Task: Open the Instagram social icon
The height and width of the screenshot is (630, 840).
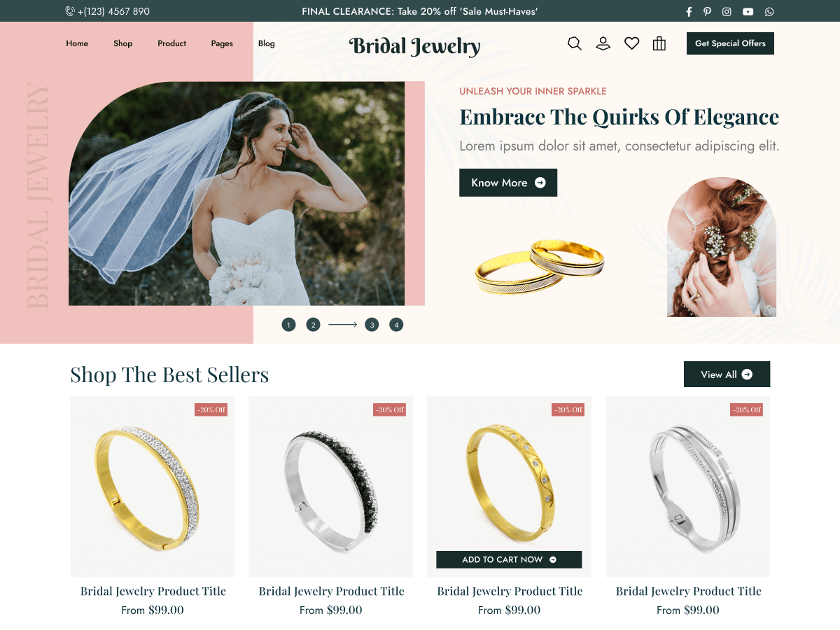Action: tap(727, 11)
